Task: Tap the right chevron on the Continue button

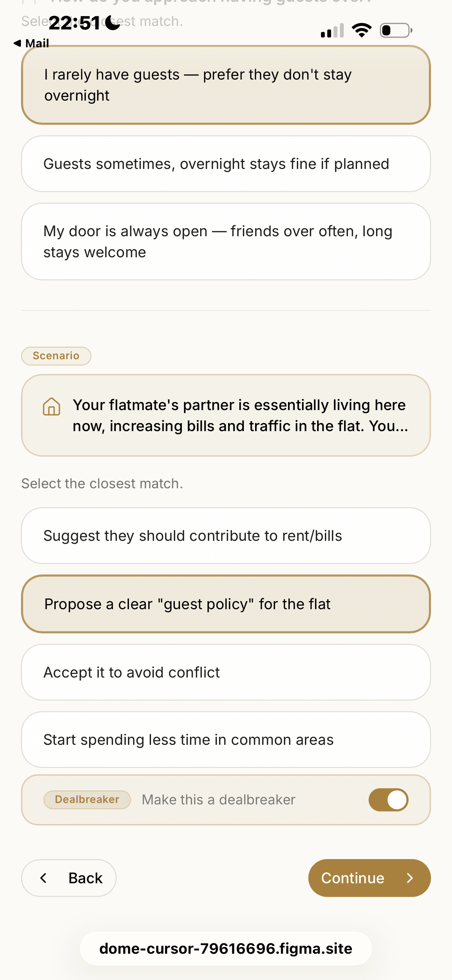Action: (x=410, y=878)
